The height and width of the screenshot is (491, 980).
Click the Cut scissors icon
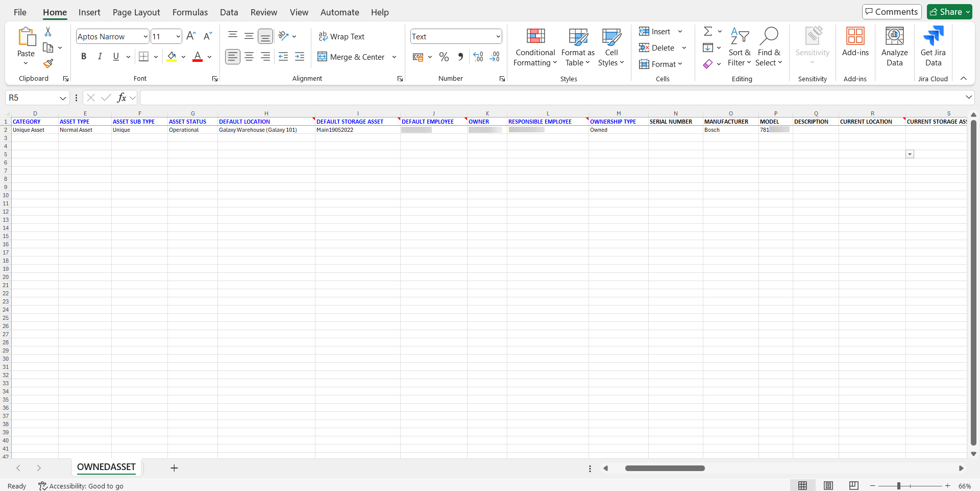pos(48,32)
